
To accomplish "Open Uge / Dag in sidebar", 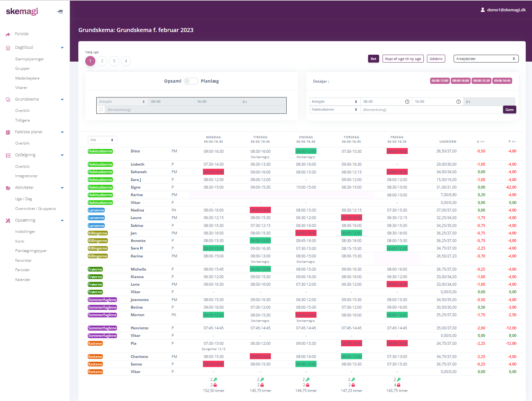I will click(24, 199).
